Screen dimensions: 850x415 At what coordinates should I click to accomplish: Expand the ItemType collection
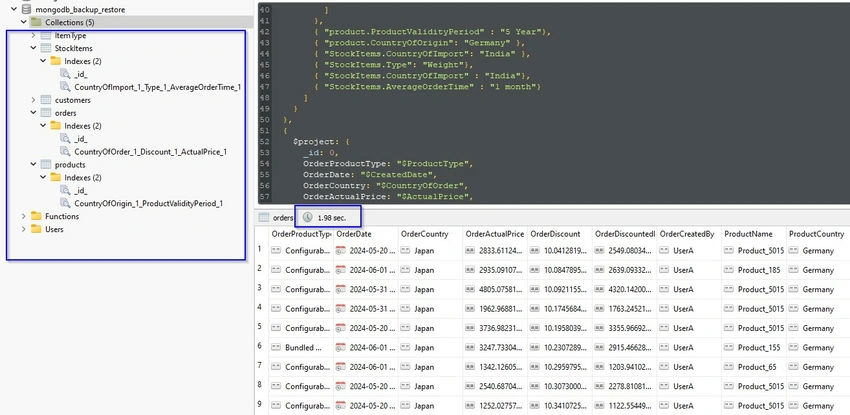(33, 35)
